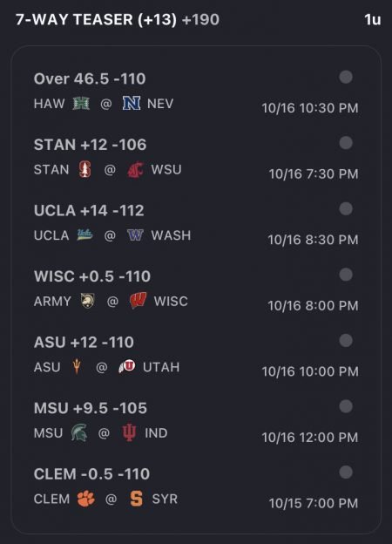Select the 7-WAY TEASER (+13) header

point(96,19)
